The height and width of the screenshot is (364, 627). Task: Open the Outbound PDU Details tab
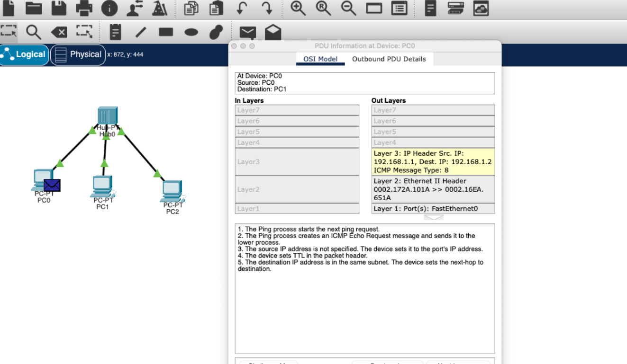coord(389,59)
